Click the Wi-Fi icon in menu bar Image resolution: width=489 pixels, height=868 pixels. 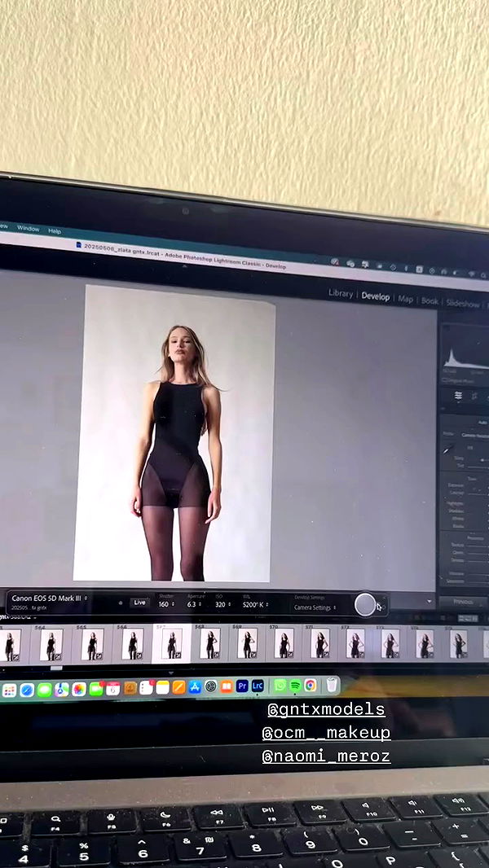471,274
